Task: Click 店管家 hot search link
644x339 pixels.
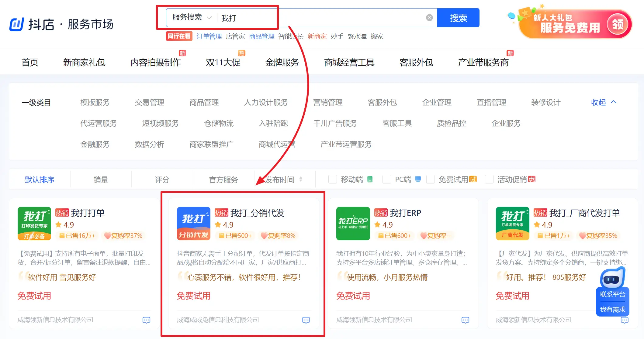Action: tap(235, 36)
